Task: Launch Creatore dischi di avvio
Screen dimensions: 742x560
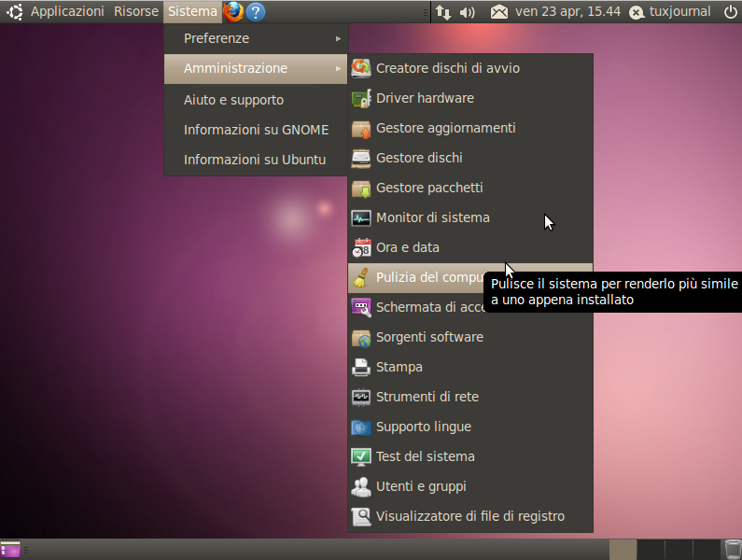Action: [470, 68]
